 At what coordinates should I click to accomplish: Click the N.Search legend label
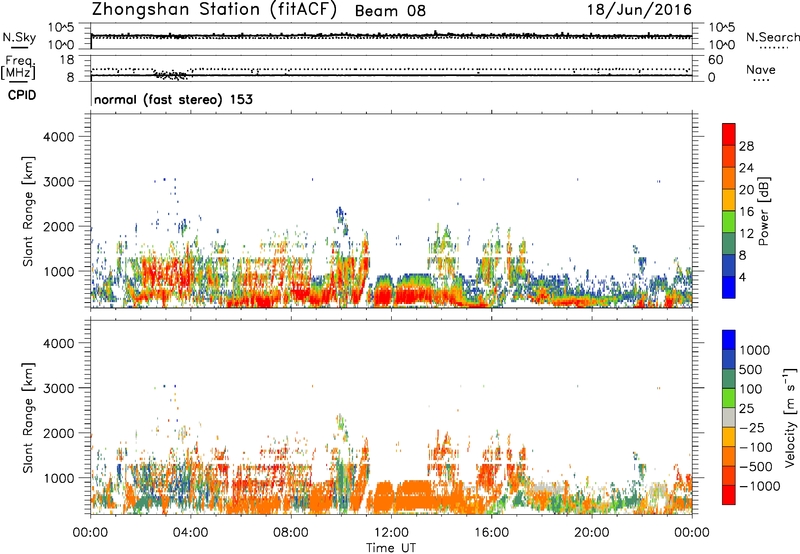tap(772, 37)
